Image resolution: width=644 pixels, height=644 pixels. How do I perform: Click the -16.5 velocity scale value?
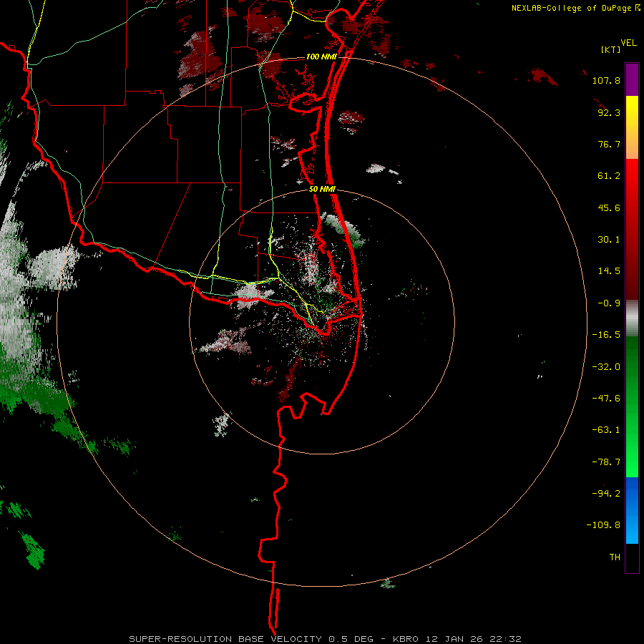606,335
